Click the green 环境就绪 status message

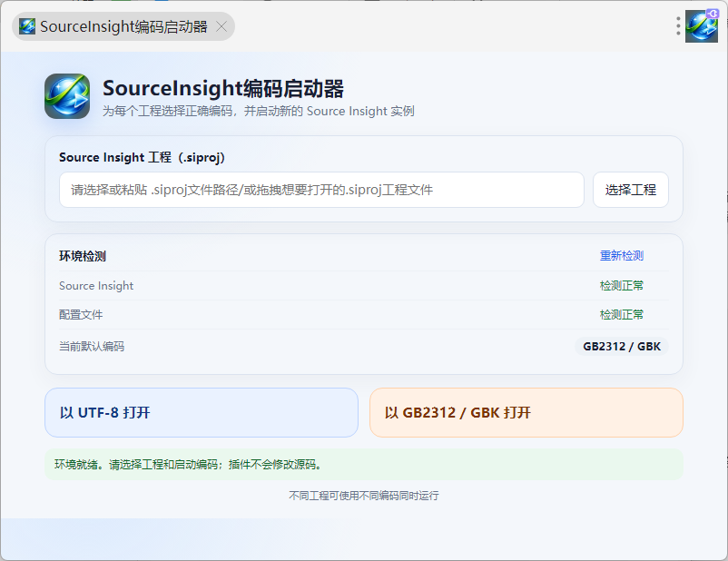click(364, 465)
